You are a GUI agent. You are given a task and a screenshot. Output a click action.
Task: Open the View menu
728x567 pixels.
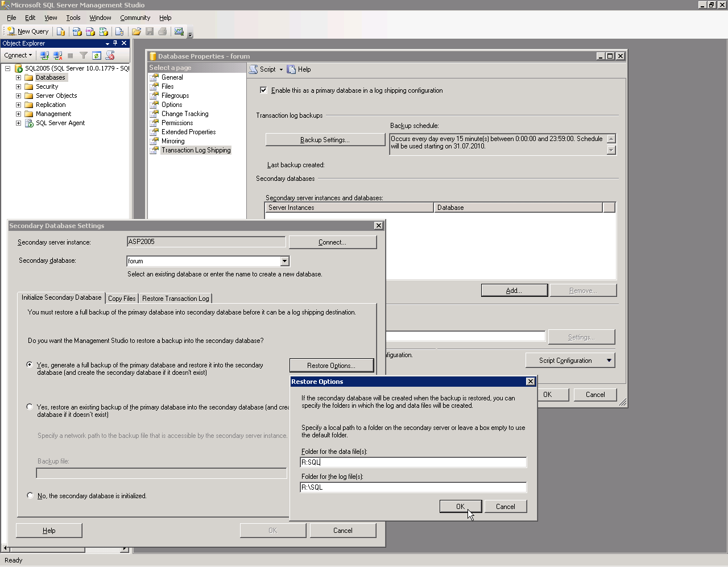pyautogui.click(x=51, y=18)
